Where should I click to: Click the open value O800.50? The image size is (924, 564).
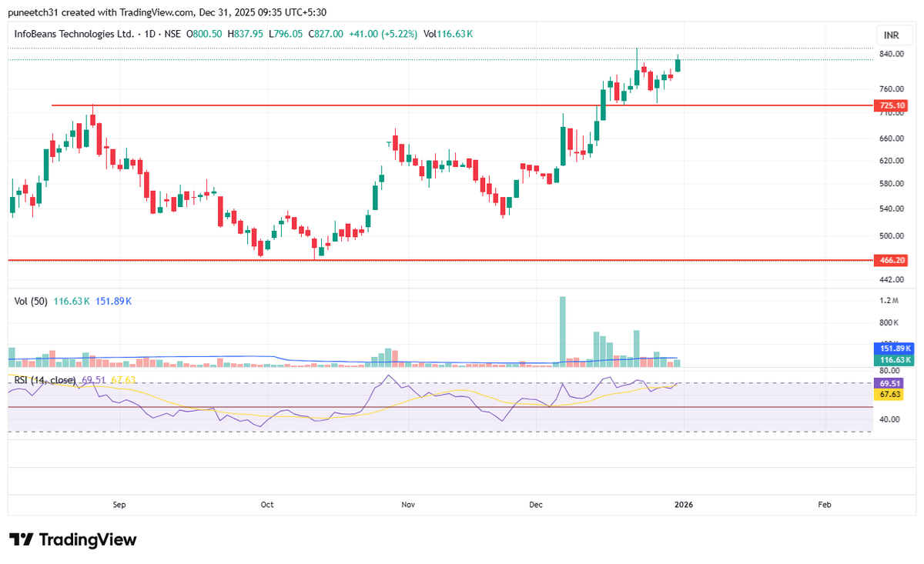203,35
